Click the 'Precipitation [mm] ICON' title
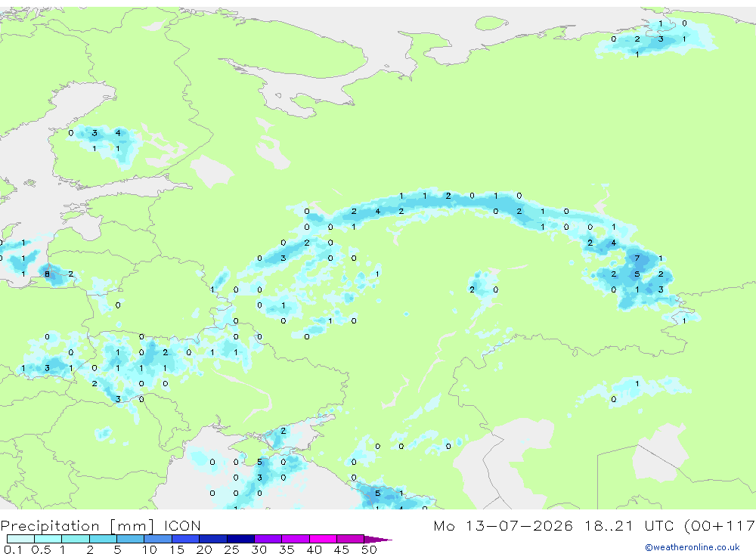The width and height of the screenshot is (756, 554). 101,525
